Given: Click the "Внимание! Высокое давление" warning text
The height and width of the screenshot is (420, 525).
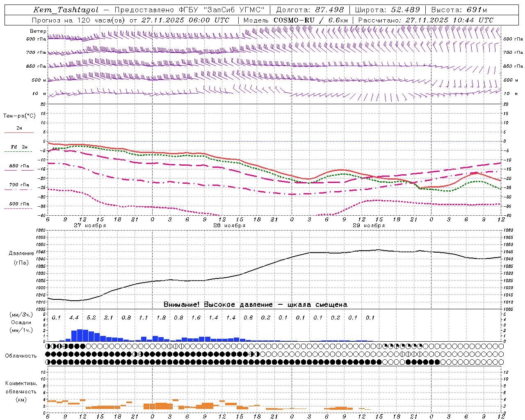Looking at the screenshot, I should click(218, 305).
